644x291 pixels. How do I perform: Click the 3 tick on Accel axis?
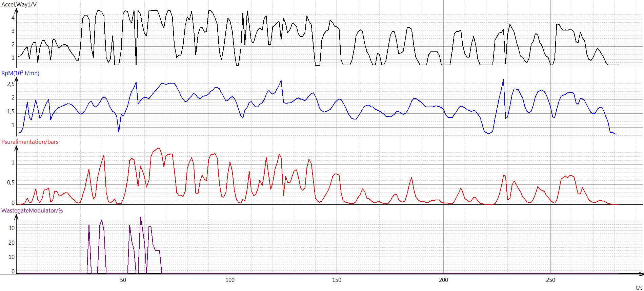click(13, 31)
